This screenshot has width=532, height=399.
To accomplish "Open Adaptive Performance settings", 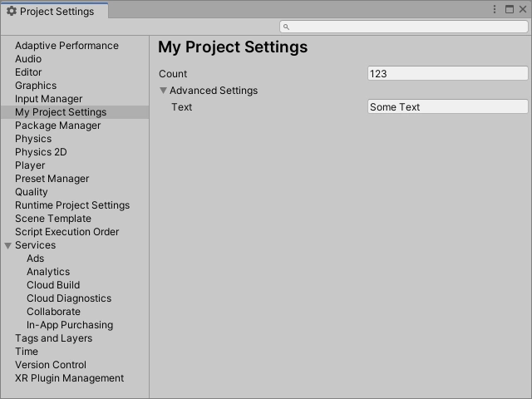I will click(66, 46).
